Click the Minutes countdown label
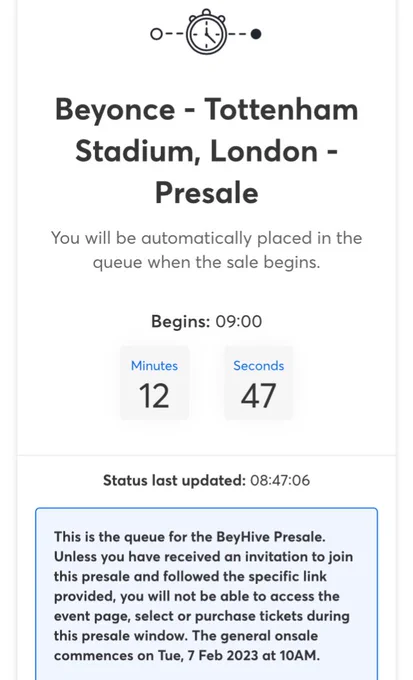Viewport: 413px width, 680px height. coord(154,366)
